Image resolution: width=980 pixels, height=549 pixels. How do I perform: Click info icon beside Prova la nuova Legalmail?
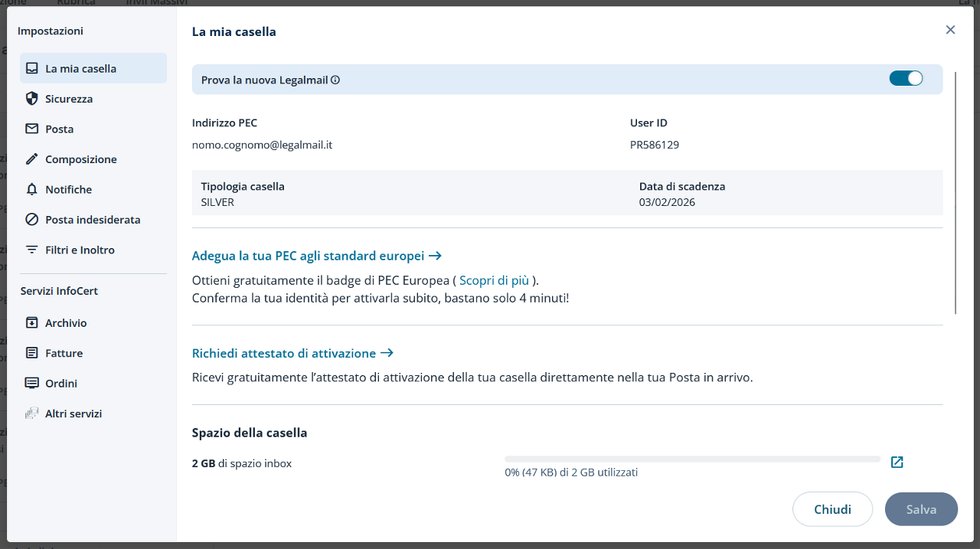(x=335, y=80)
